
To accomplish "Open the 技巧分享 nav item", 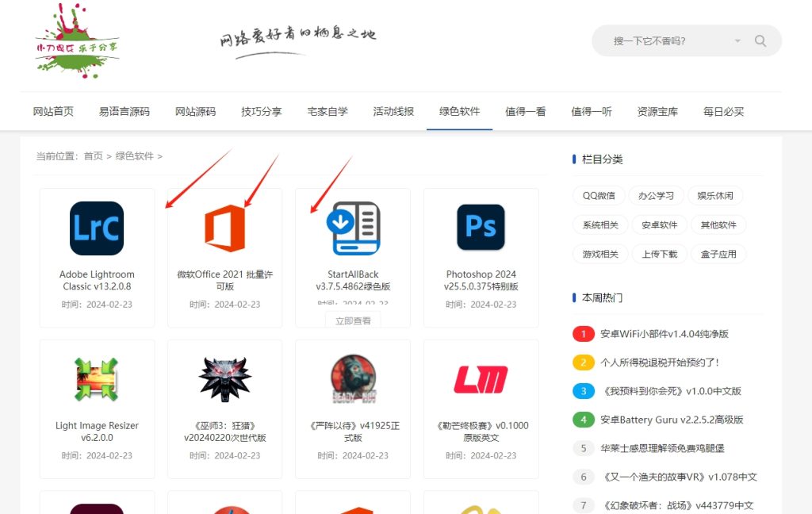I will [262, 111].
